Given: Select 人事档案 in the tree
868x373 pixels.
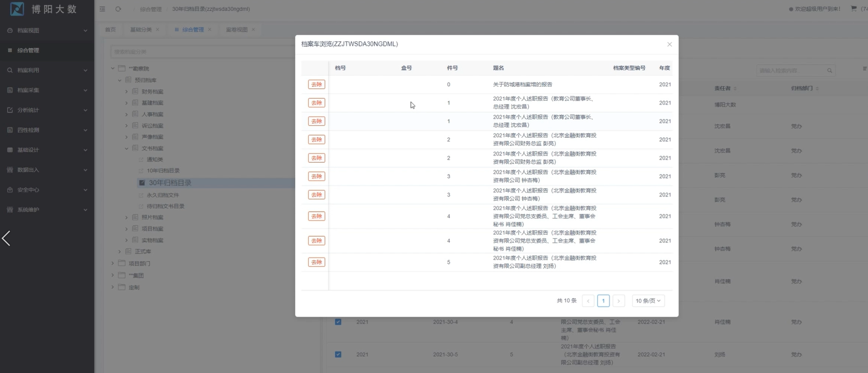Looking at the screenshot, I should [152, 115].
